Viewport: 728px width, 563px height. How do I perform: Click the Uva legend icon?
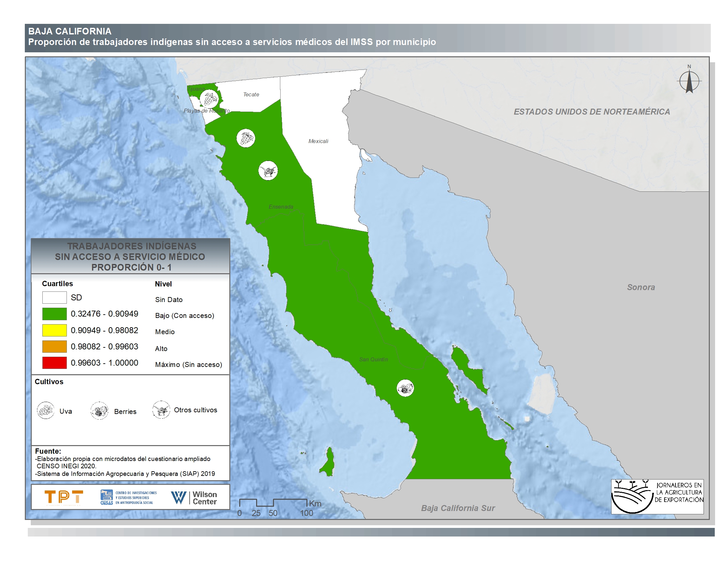click(46, 410)
